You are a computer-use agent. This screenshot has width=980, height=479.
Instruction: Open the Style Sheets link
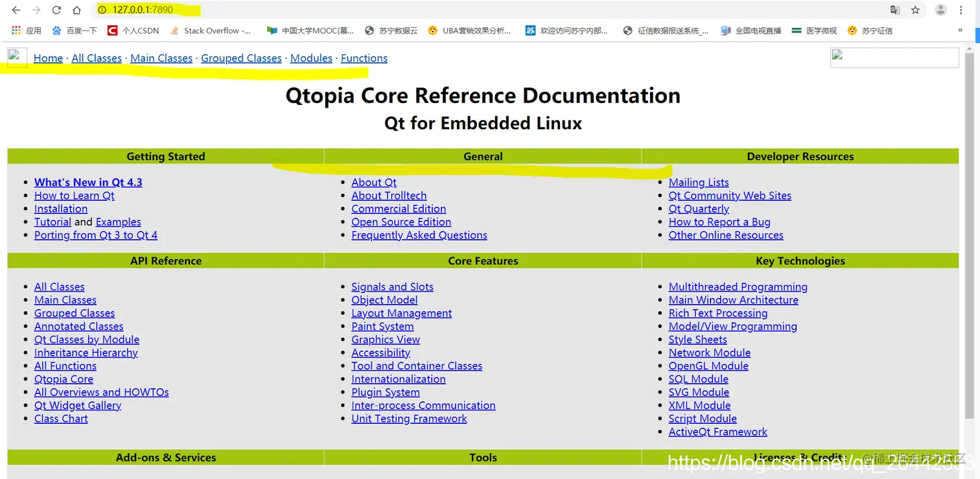(698, 340)
